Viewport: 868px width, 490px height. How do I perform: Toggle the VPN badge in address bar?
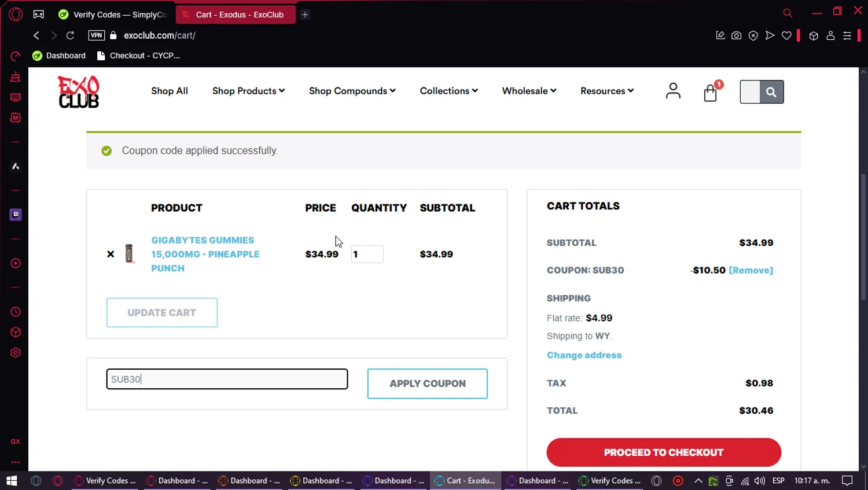point(96,35)
